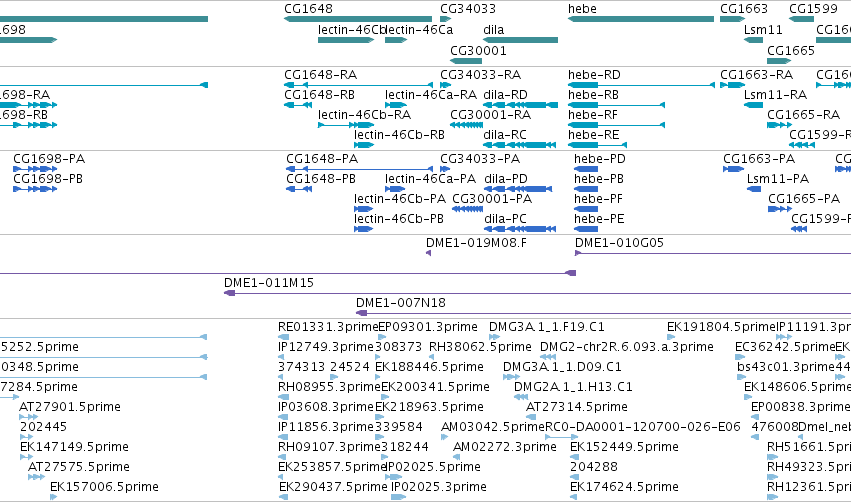Screen dimensions: 851x502
Task: Click EST AM02272.3prime label
Action: click(x=505, y=447)
